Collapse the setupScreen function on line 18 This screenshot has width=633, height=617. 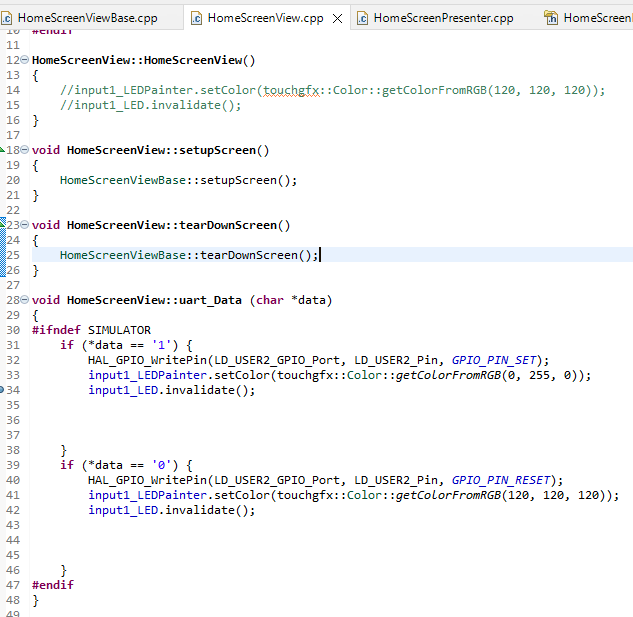(25, 150)
